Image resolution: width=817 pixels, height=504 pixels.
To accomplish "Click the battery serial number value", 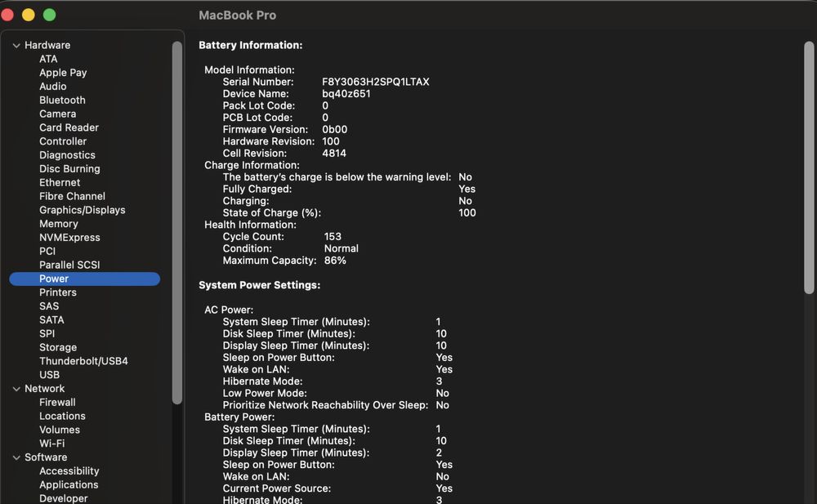I will [375, 83].
